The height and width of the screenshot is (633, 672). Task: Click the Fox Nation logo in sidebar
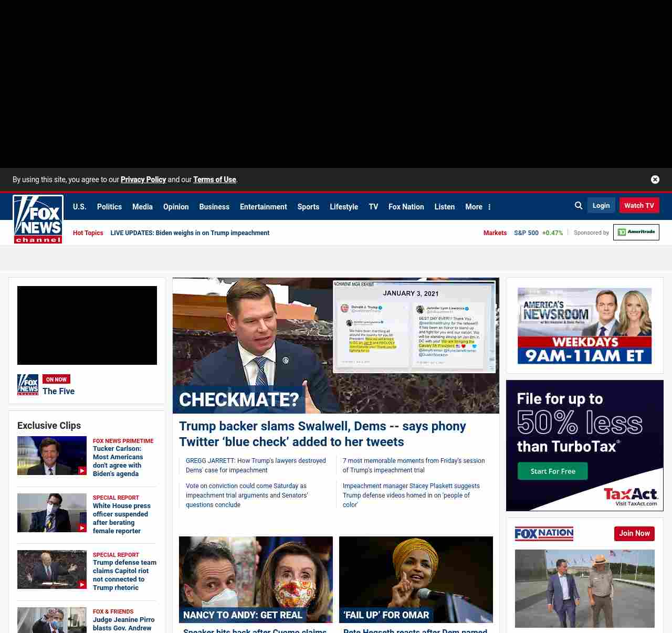[x=544, y=534]
